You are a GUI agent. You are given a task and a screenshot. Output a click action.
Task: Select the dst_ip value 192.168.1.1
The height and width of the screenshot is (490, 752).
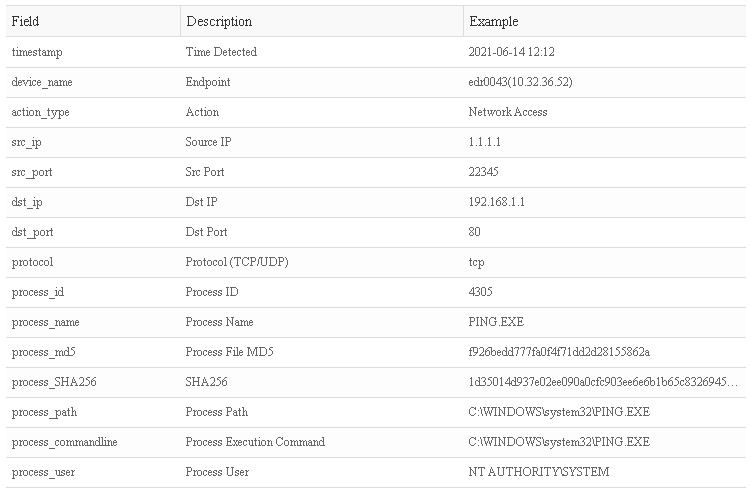click(497, 202)
